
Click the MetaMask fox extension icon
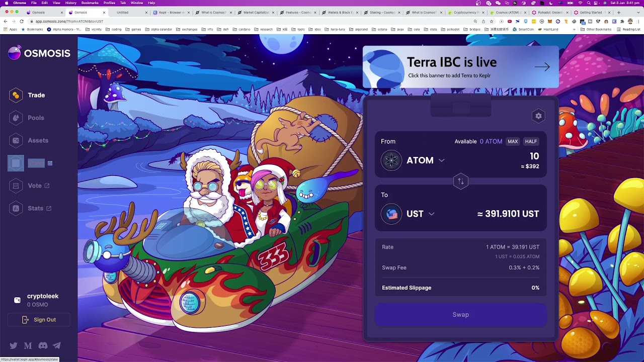550,21
